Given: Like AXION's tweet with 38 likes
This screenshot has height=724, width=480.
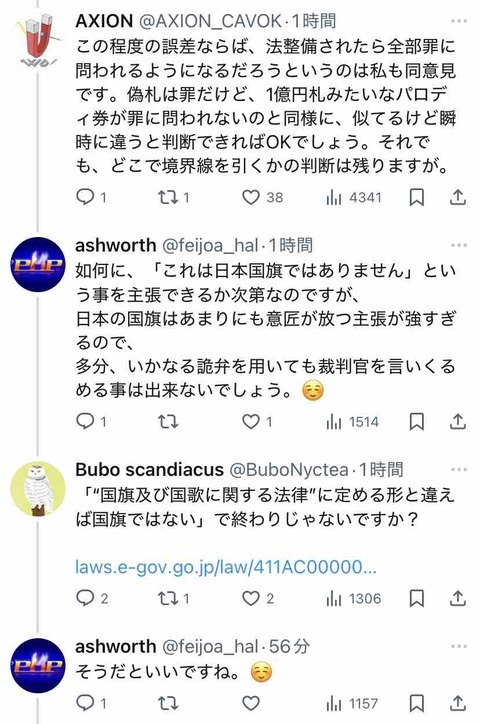Looking at the screenshot, I should [251, 197].
